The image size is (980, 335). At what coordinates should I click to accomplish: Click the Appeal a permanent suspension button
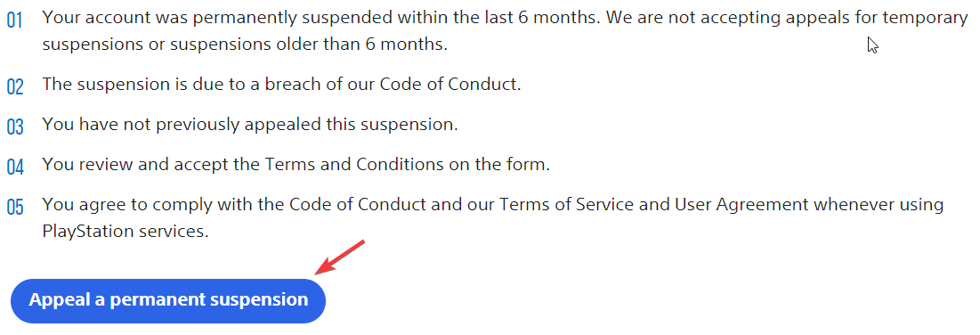168,300
